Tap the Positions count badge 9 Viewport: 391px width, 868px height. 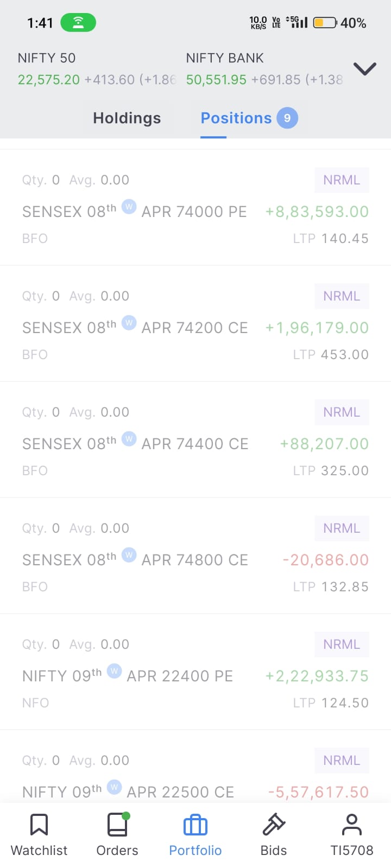coord(287,118)
